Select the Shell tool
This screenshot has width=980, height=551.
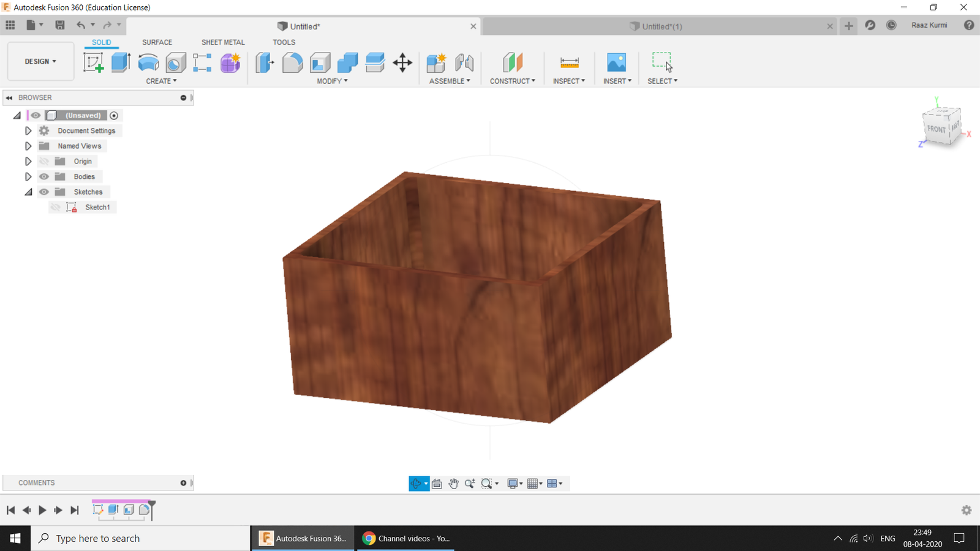tap(320, 62)
